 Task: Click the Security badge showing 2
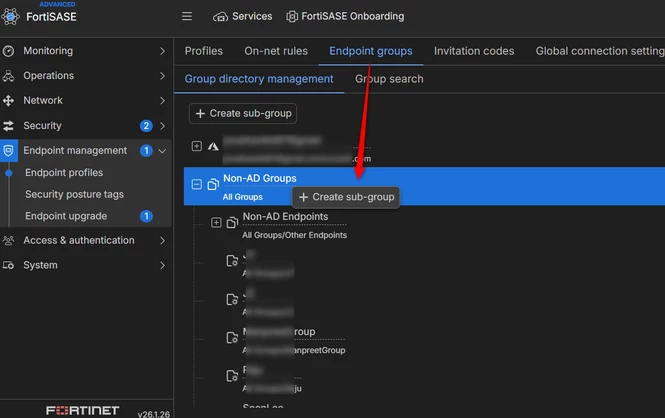[x=146, y=126]
